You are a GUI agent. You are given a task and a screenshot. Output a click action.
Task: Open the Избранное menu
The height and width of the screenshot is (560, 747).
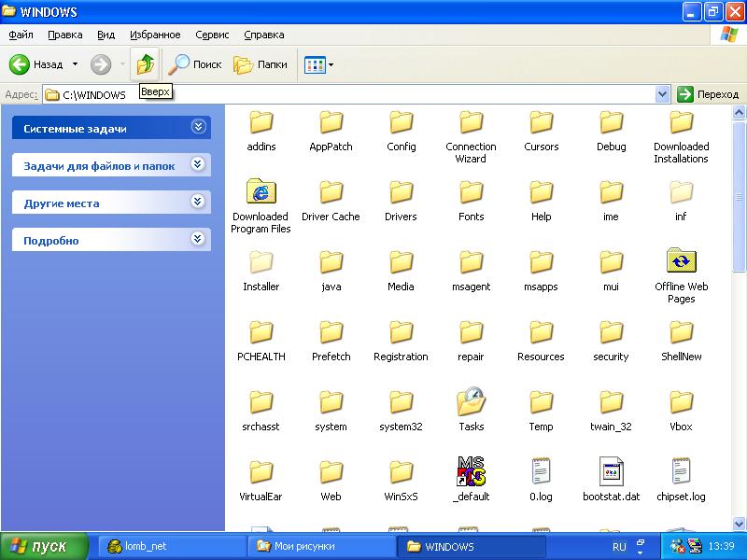(x=155, y=35)
